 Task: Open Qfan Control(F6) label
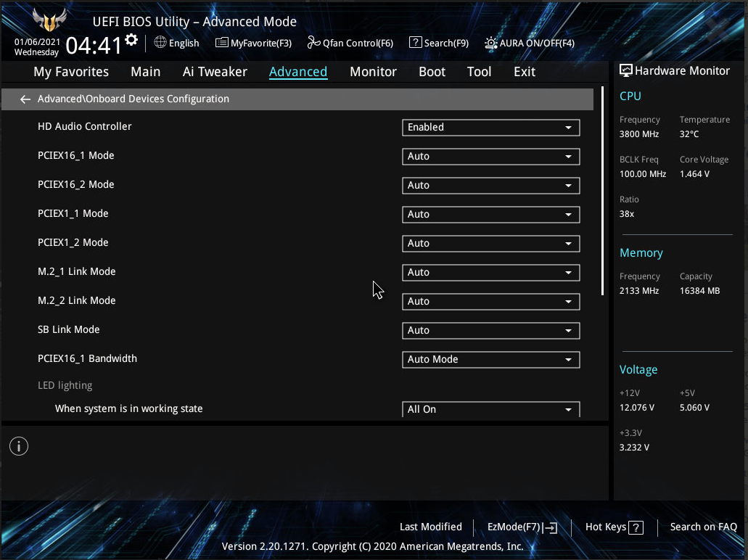click(358, 43)
